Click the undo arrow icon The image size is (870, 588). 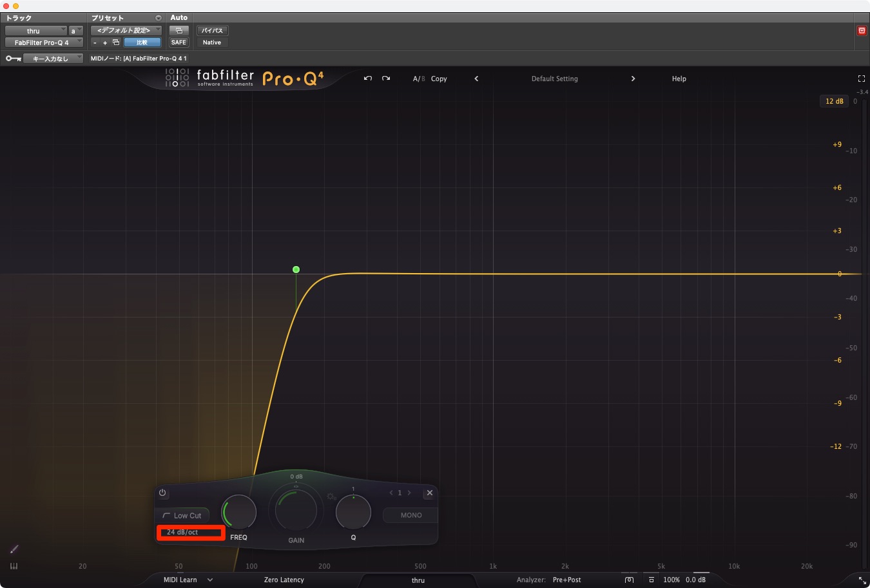point(368,79)
